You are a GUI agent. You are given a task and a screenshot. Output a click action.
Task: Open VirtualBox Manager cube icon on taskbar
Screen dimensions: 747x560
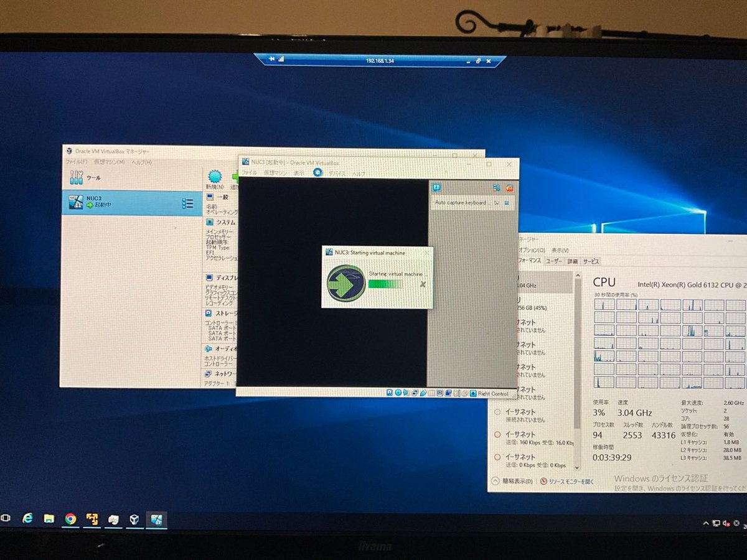point(134,520)
